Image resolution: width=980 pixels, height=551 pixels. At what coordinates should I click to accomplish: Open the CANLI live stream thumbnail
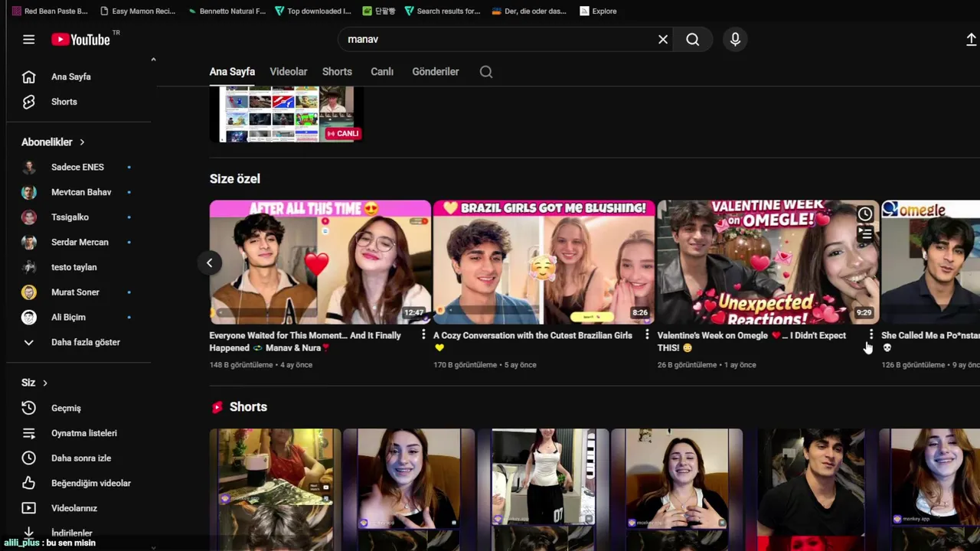pyautogui.click(x=286, y=114)
